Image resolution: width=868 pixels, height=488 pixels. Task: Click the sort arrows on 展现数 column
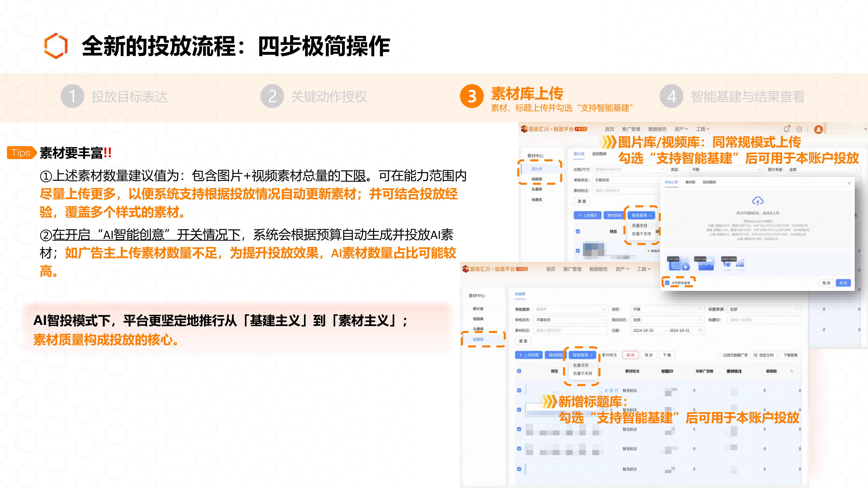coord(791,371)
